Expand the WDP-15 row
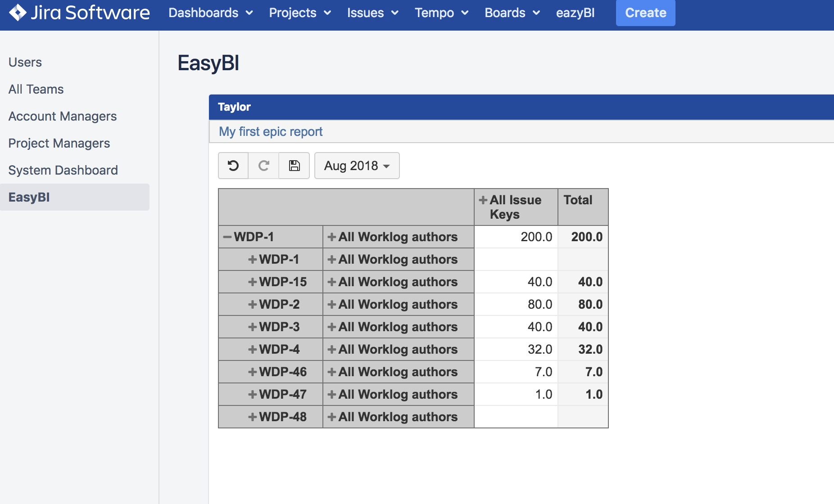This screenshot has width=834, height=504. click(253, 282)
